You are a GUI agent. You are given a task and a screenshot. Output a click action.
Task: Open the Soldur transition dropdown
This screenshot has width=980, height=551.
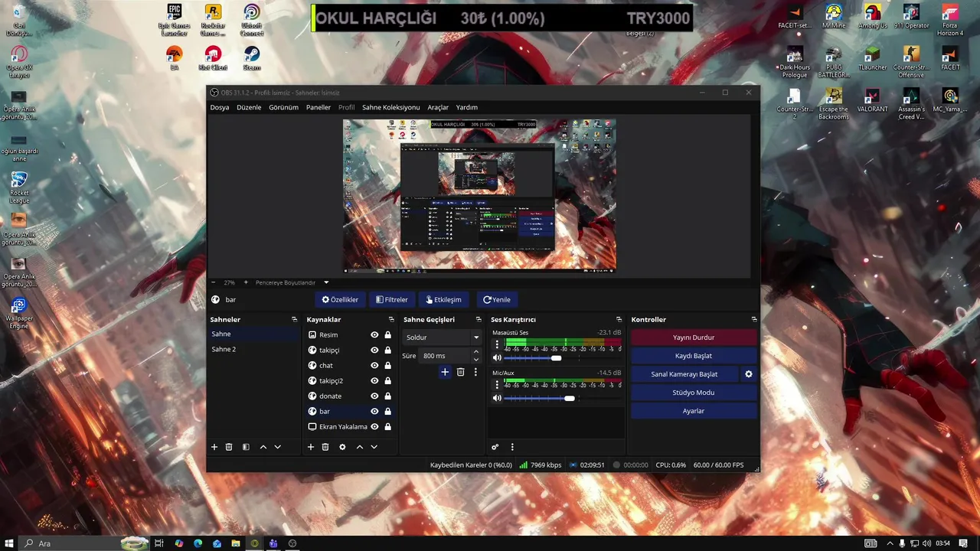[x=442, y=337]
